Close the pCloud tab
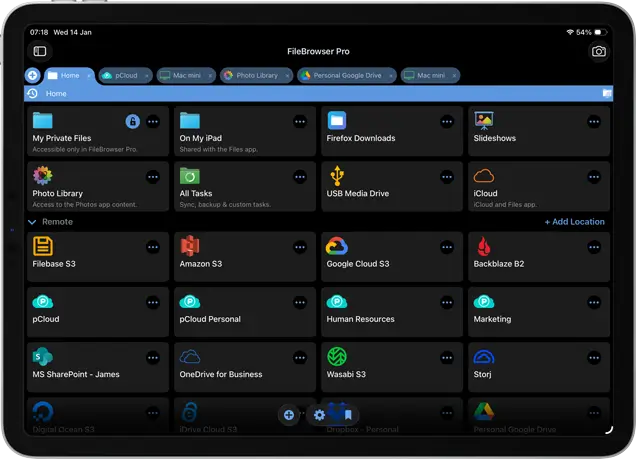 [x=146, y=76]
